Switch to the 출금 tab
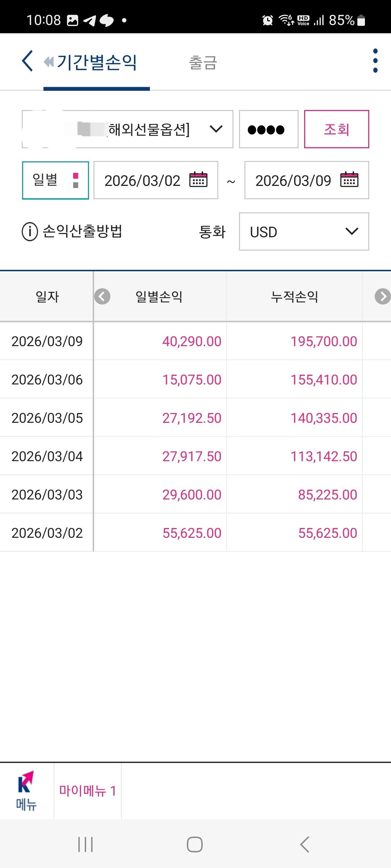This screenshot has width=391, height=868. coord(203,63)
